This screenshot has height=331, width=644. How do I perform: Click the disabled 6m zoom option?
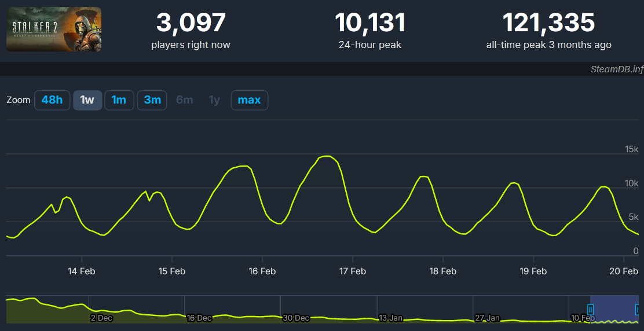tap(184, 100)
